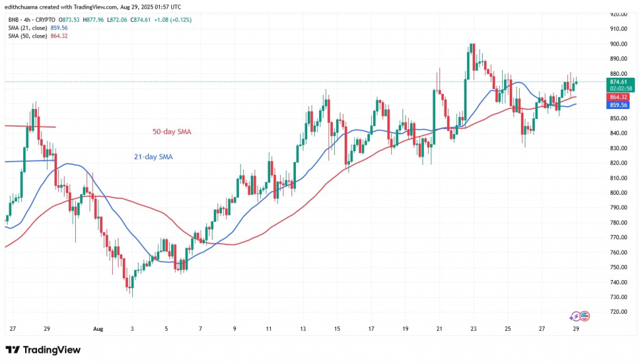Click the '50-day SMA' chart annotation
The width and height of the screenshot is (642, 364).
click(172, 132)
